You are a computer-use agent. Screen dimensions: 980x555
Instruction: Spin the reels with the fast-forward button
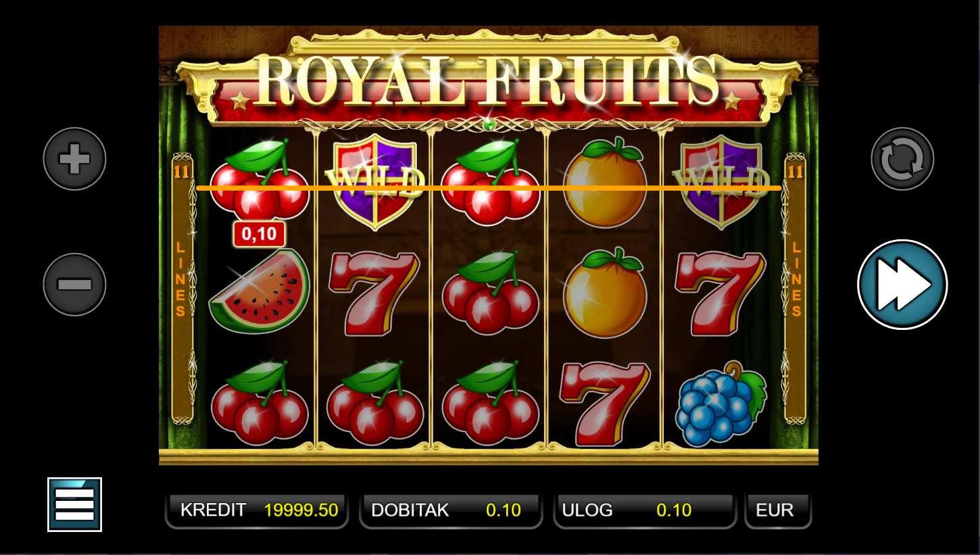[x=902, y=285]
